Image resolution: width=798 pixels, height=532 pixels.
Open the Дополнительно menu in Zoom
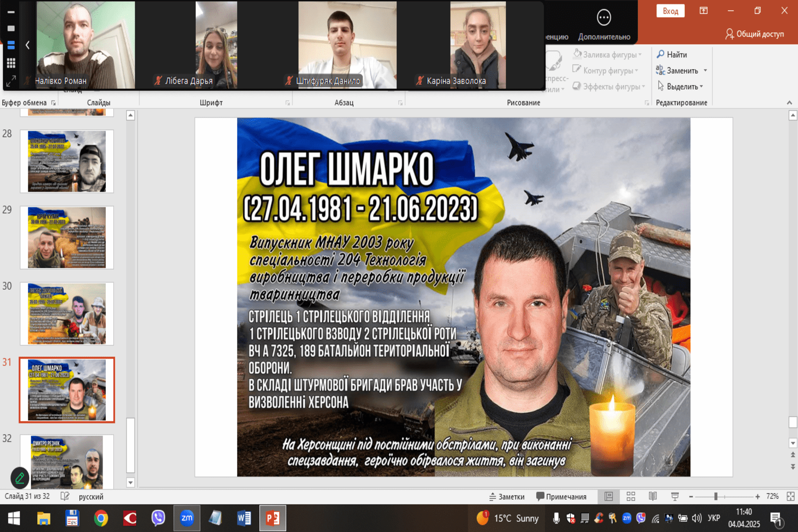603,21
